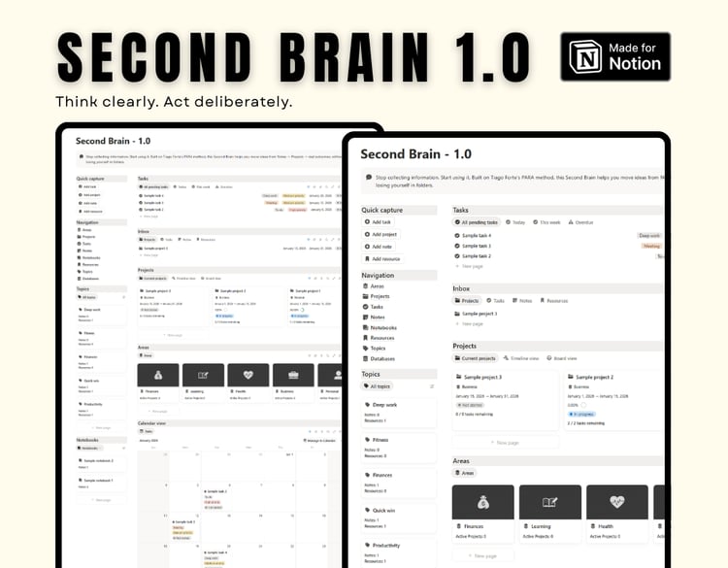Select All pending tasks tab in front window
728x568 pixels.
click(476, 222)
